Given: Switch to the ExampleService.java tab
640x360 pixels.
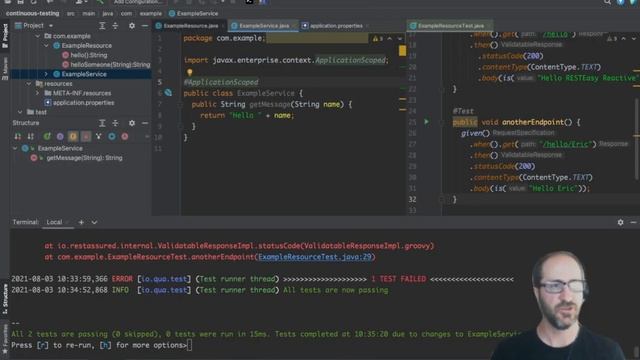Looking at the screenshot, I should tap(263, 26).
